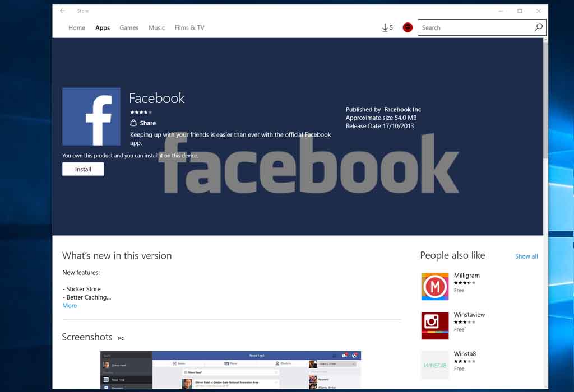Screen dimensions: 574x392
Task: Open the Games tab
Action: [129, 28]
